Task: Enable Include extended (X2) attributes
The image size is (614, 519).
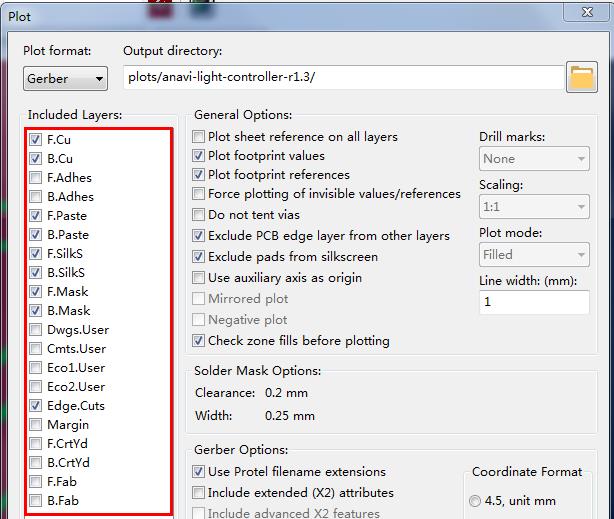Action: [x=199, y=492]
